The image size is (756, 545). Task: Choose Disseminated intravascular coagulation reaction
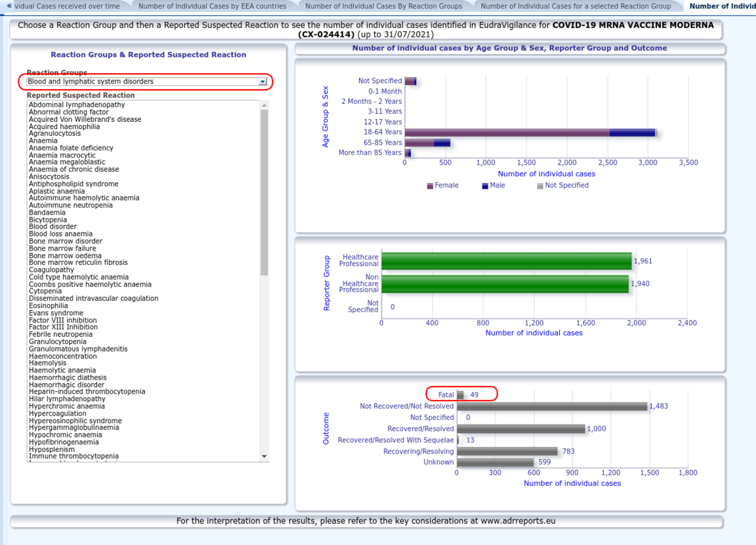[x=93, y=298]
